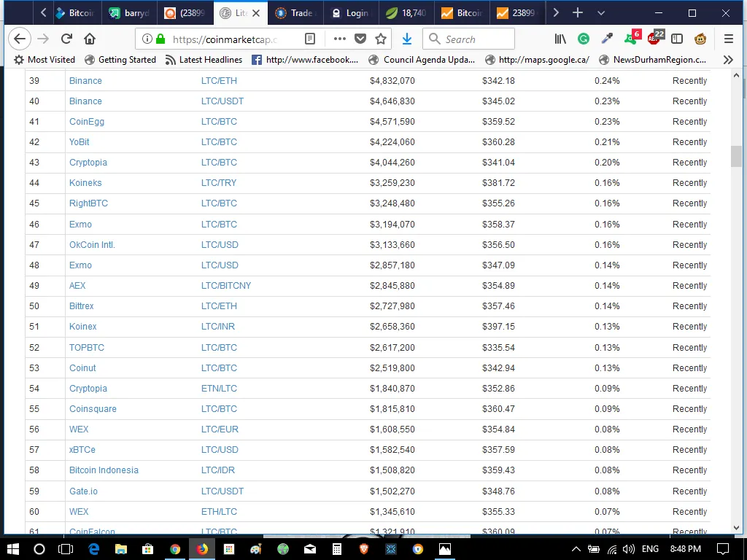List all tabs with the dropdown arrow

click(x=601, y=13)
